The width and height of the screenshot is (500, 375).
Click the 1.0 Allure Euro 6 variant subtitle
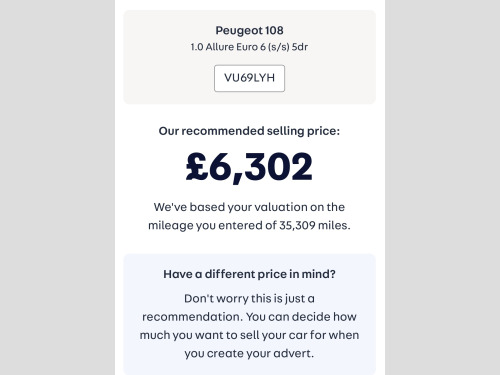coord(249,47)
